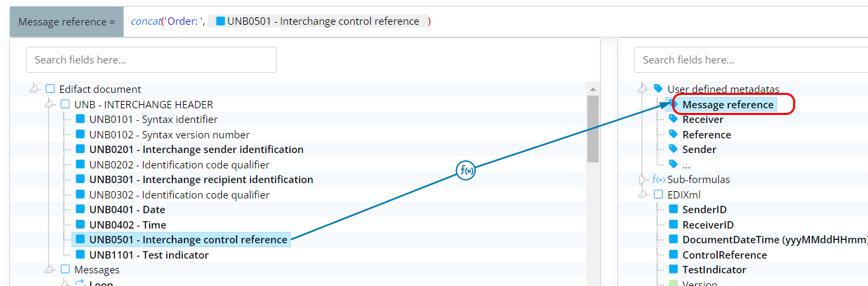Viewport: 868px width, 286px height.
Task: Click the f(x) icon beside Sub-formulas
Action: pyautogui.click(x=658, y=179)
